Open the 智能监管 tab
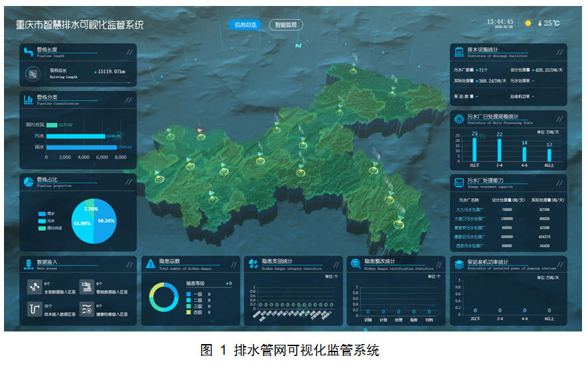588x370 pixels. point(285,25)
